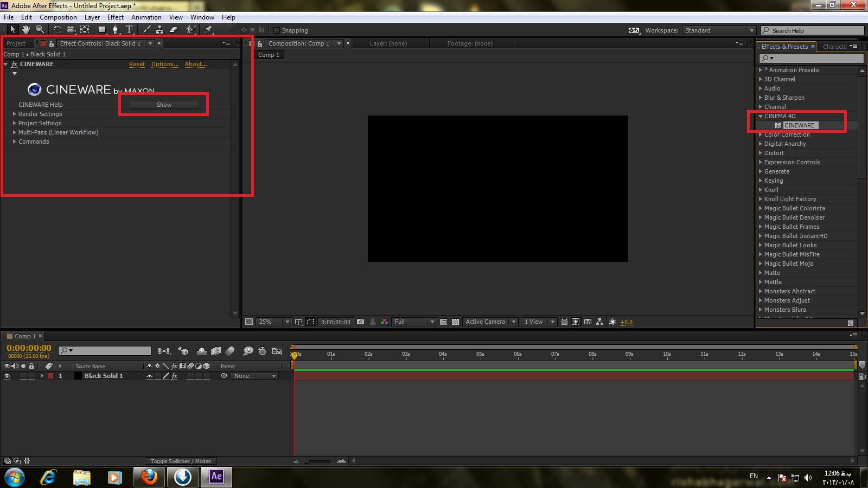This screenshot has height=488, width=868.
Task: Select the Rotation tool
Action: pos(58,30)
